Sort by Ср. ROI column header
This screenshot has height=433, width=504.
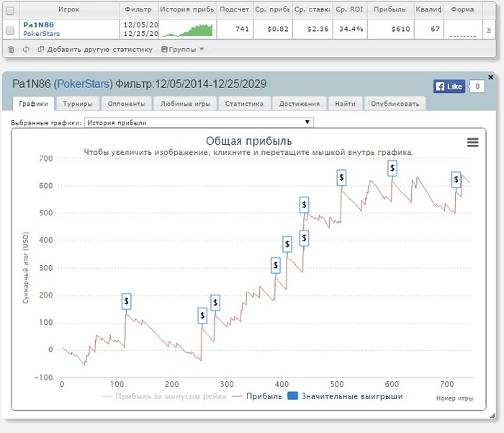click(349, 9)
